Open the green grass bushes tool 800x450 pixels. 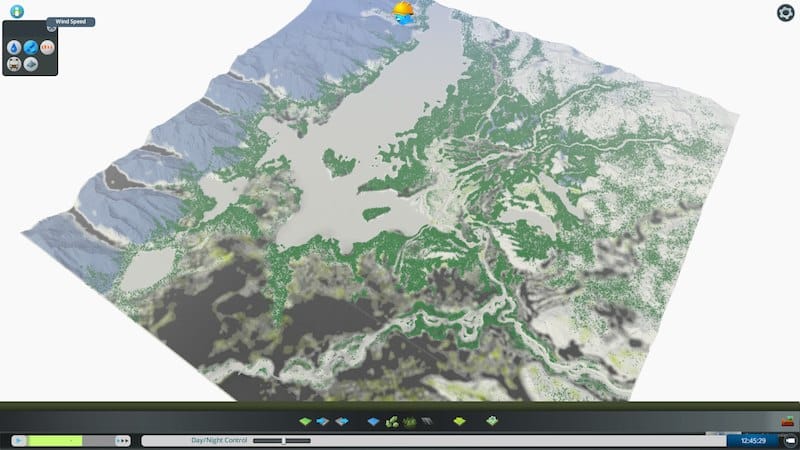pyautogui.click(x=408, y=421)
